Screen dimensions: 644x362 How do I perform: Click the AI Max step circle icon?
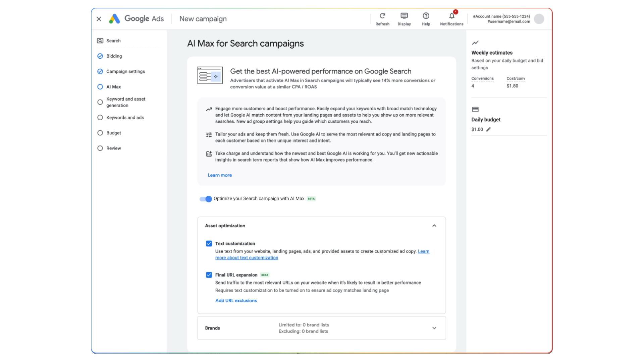point(100,87)
